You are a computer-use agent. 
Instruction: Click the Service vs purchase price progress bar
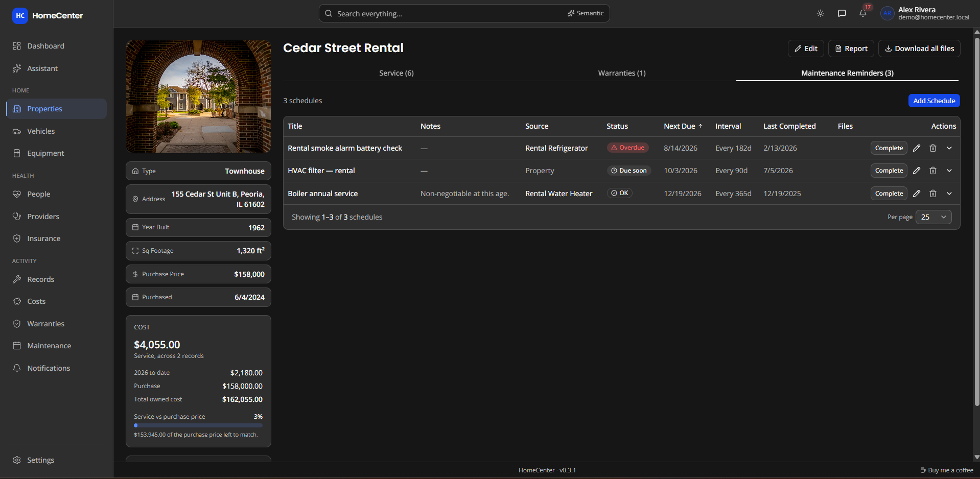(198, 425)
